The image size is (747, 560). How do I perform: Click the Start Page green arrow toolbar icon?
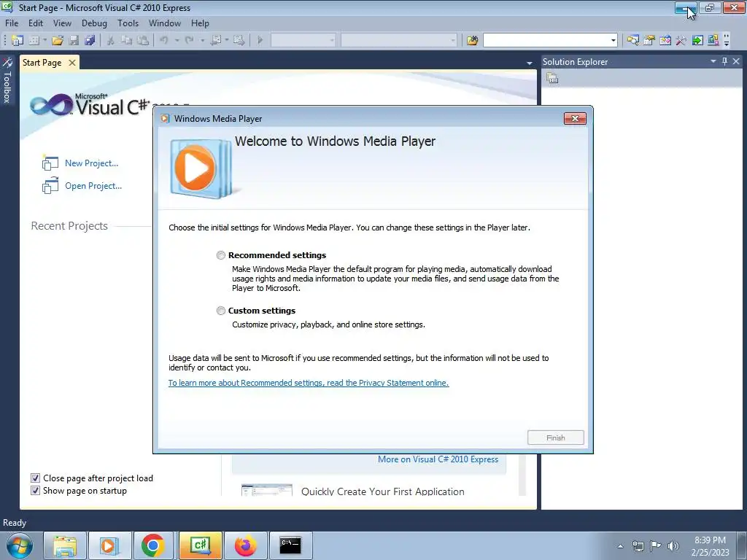pyautogui.click(x=697, y=41)
